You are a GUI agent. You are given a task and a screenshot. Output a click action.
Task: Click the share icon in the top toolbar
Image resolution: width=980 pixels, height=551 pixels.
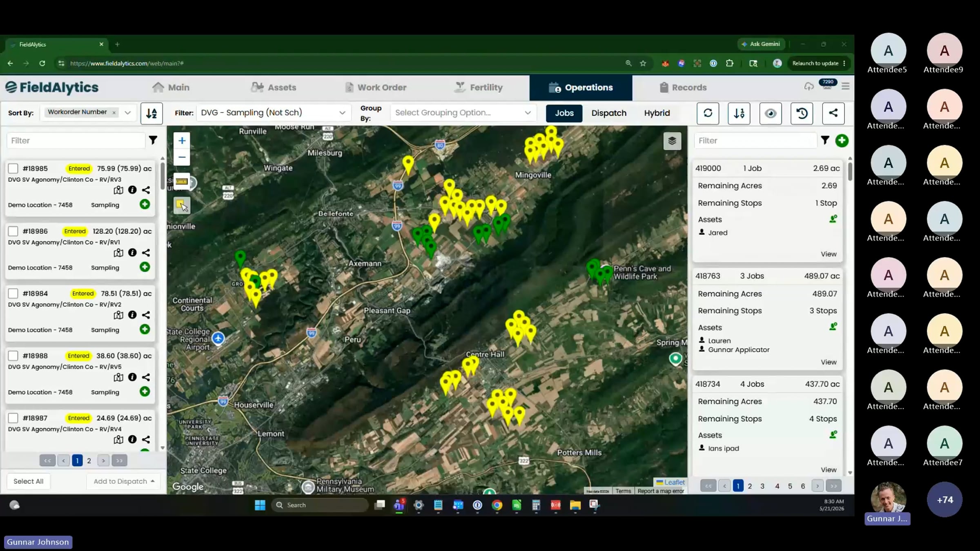833,113
